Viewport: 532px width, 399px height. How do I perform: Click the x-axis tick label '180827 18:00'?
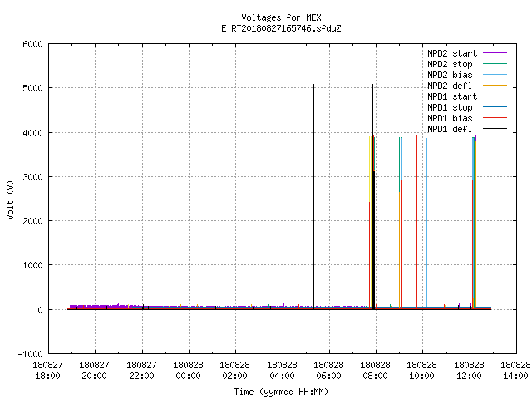48,371
